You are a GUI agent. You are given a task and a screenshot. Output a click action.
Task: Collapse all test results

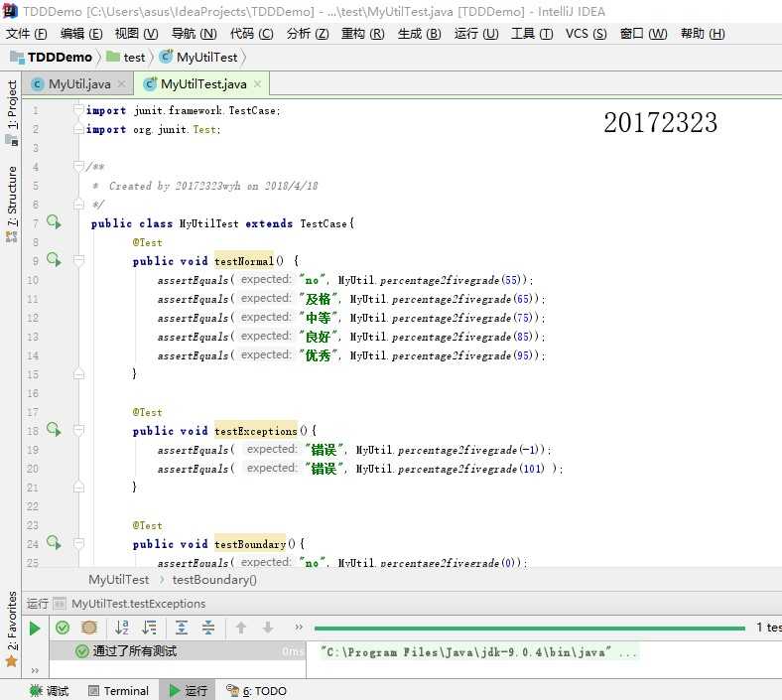[x=208, y=628]
